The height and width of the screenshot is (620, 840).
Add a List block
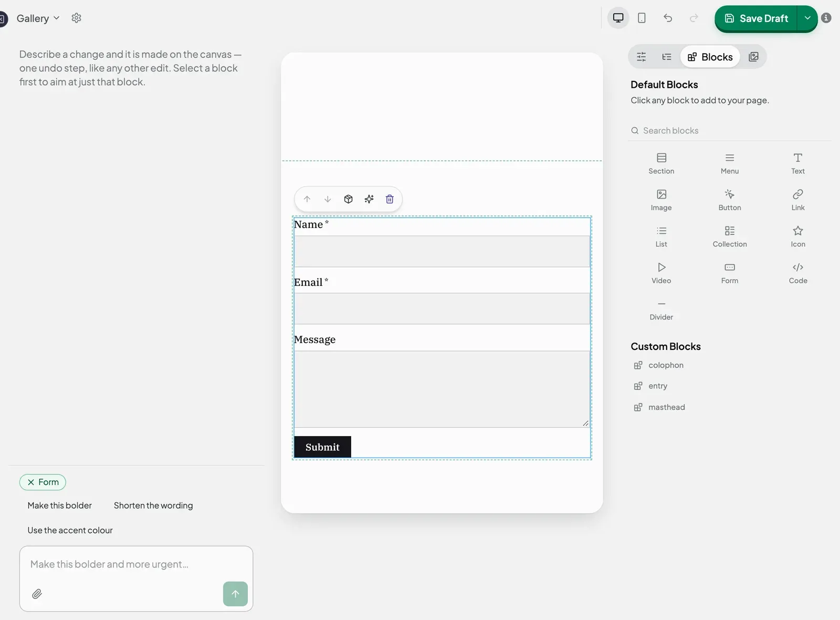[x=661, y=236]
